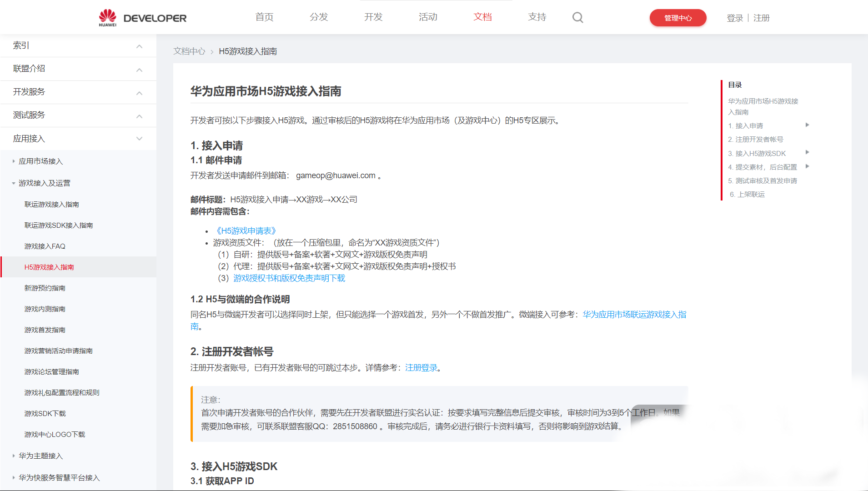Open the 华为应用市场联运游戏接入指南 link
This screenshot has width=868, height=491.
click(634, 315)
